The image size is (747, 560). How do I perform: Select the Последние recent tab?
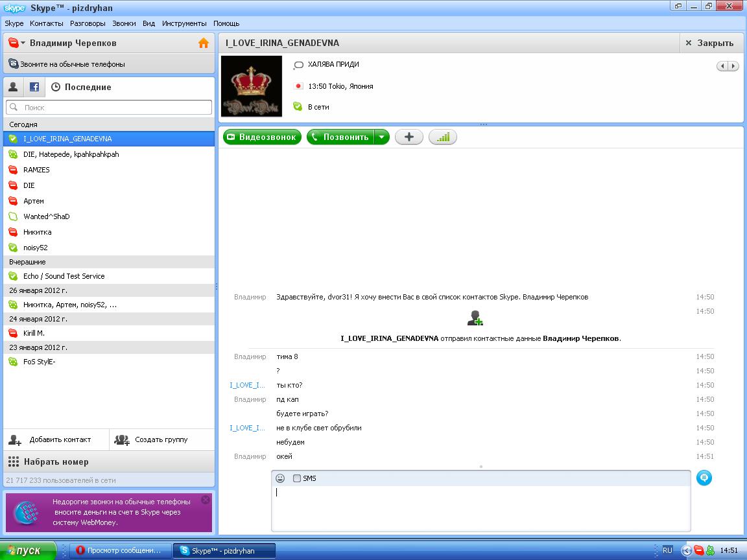pos(82,87)
